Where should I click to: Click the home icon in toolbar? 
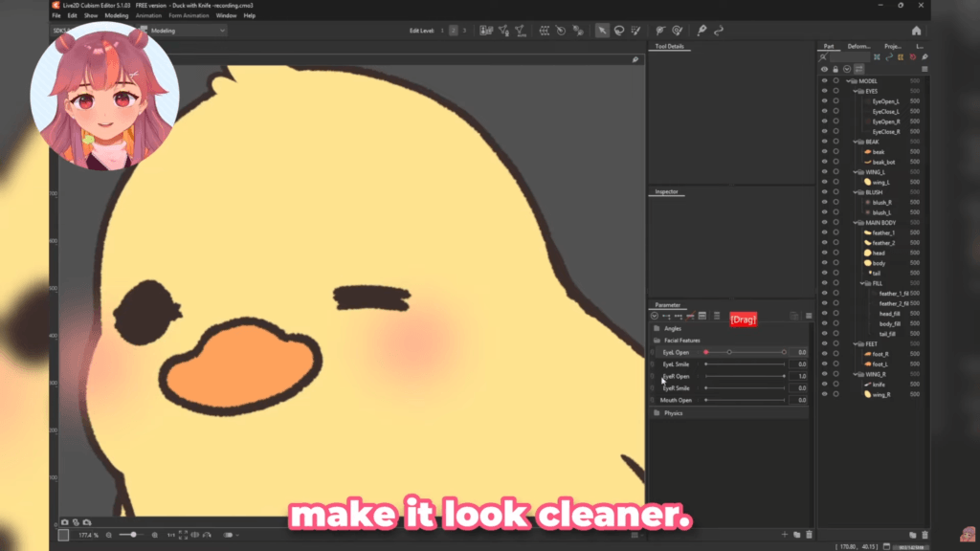[916, 31]
